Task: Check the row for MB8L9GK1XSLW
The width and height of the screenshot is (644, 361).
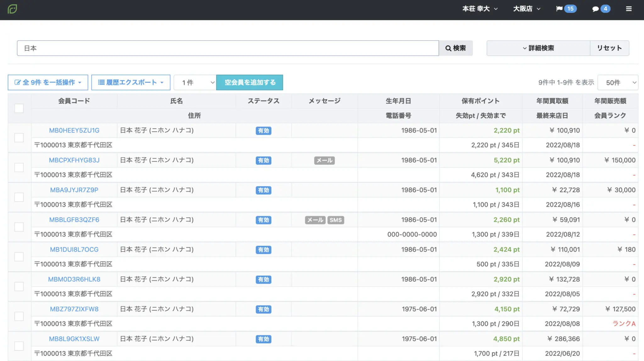Action: point(19,346)
